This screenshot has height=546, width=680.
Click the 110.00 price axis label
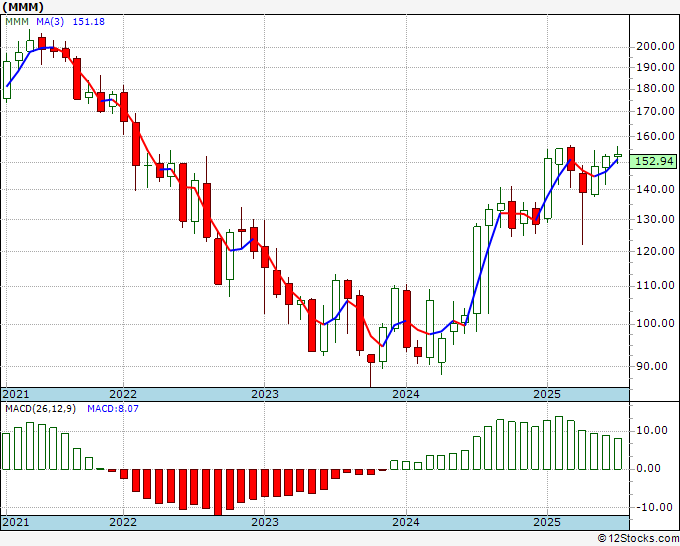point(655,285)
